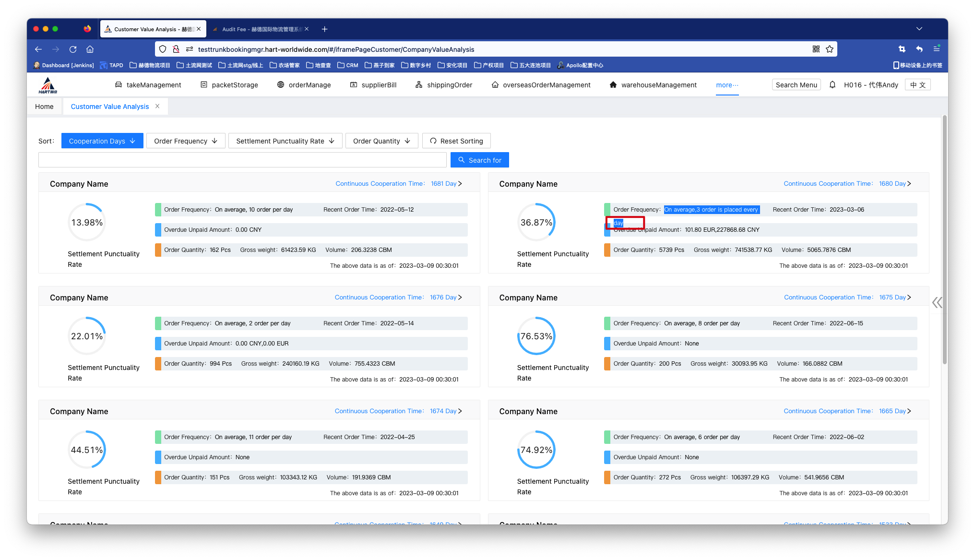Switch to the Home tab

44,107
